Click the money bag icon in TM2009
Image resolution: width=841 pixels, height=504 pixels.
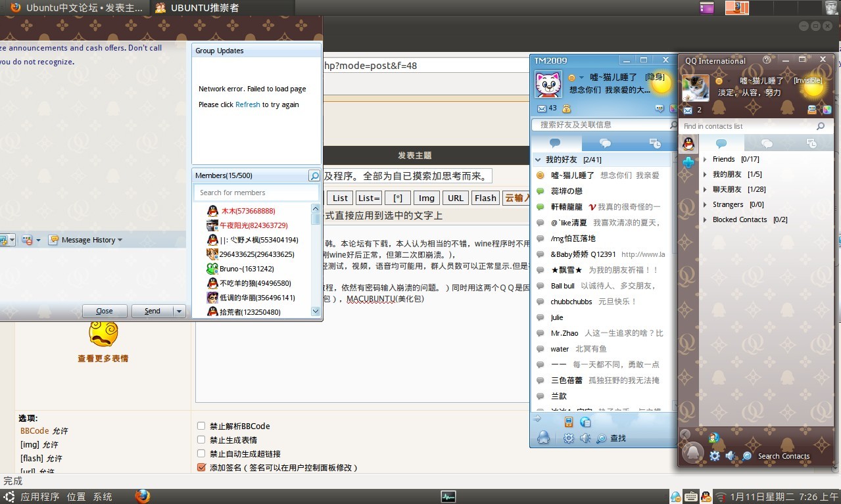tap(566, 108)
